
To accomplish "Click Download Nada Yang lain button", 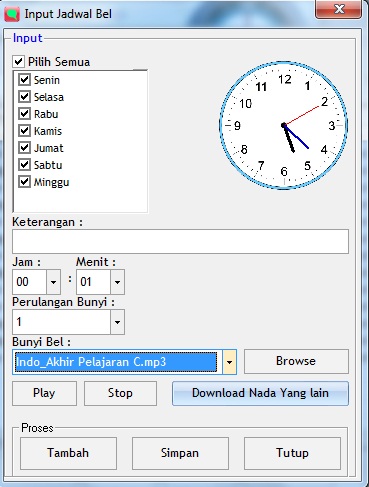I will coord(260,393).
